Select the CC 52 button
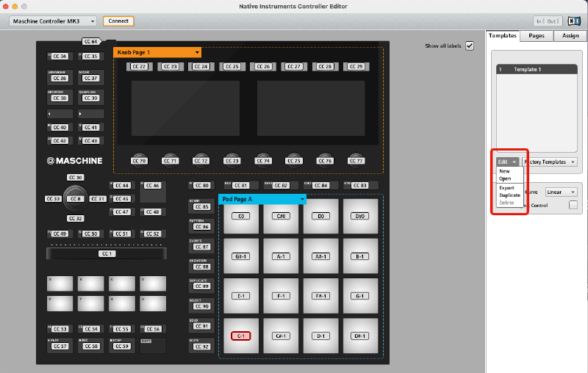588x373 pixels. [x=153, y=233]
